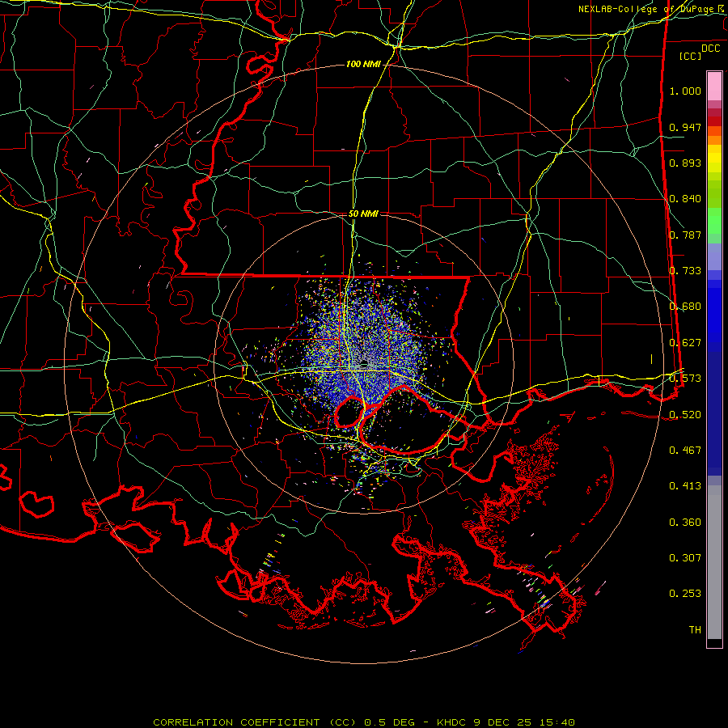Click the 0.787 legend value
Screen dimensions: 728x728
(x=685, y=235)
